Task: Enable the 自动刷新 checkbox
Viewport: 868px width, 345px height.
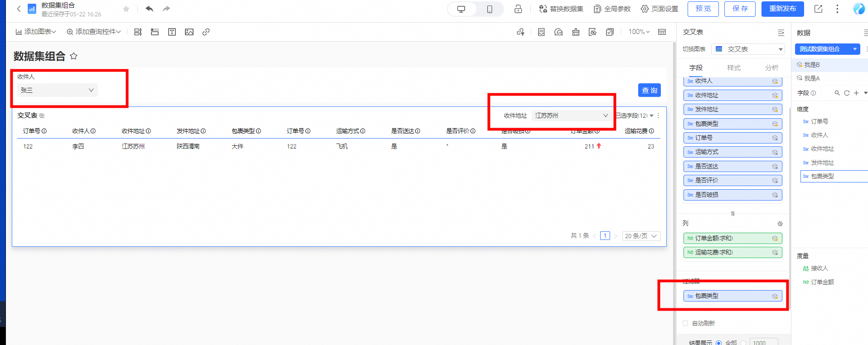Action: click(685, 323)
